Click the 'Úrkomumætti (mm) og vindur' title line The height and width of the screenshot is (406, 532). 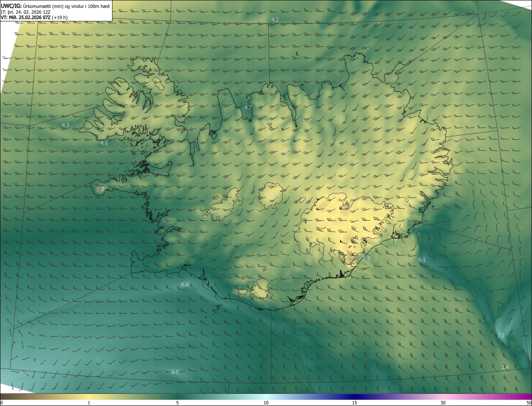pos(55,5)
